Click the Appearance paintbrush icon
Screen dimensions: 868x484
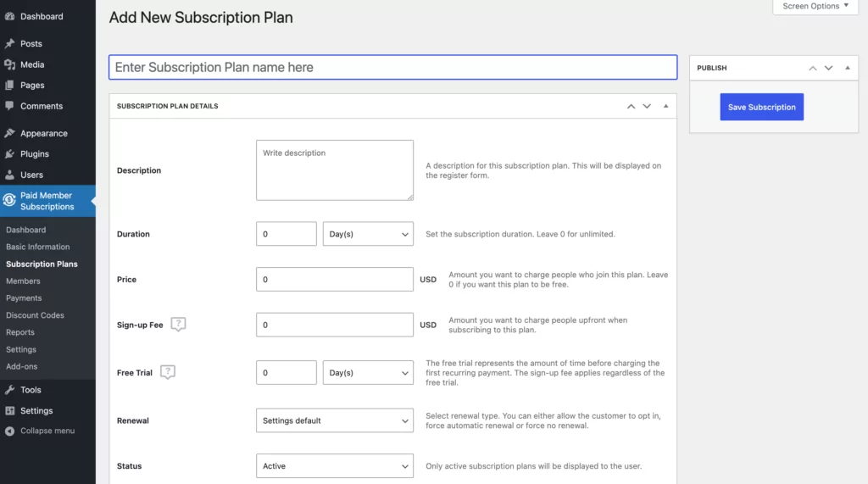click(x=9, y=133)
